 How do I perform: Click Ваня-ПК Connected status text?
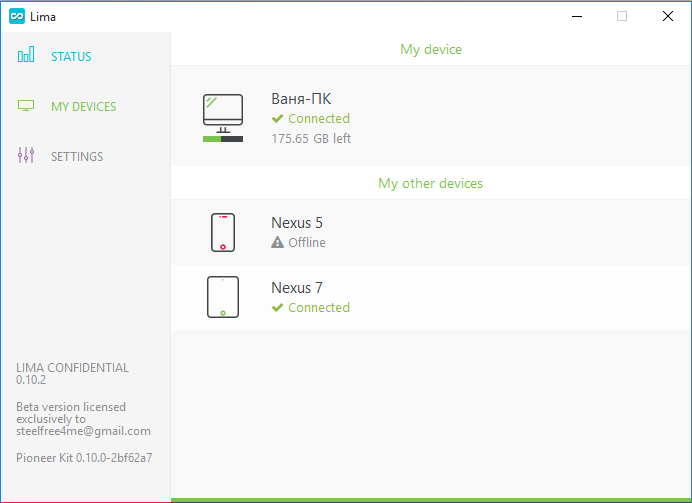click(x=319, y=118)
